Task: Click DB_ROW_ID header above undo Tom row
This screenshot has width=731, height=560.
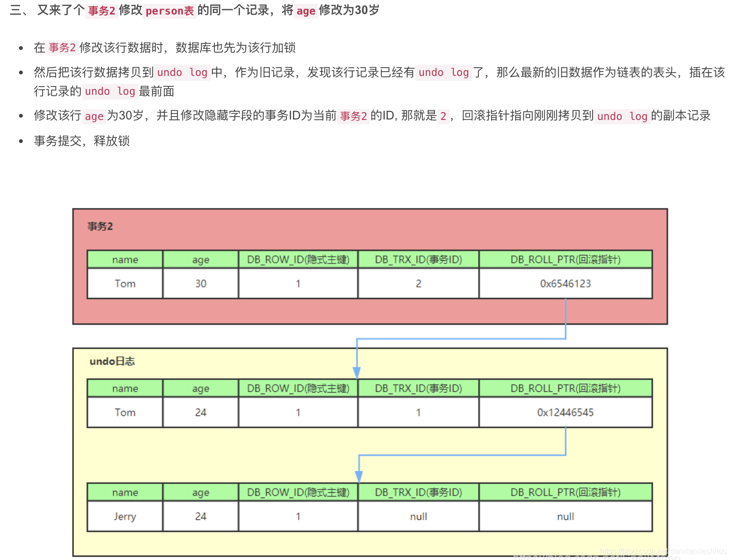Action: point(298,388)
